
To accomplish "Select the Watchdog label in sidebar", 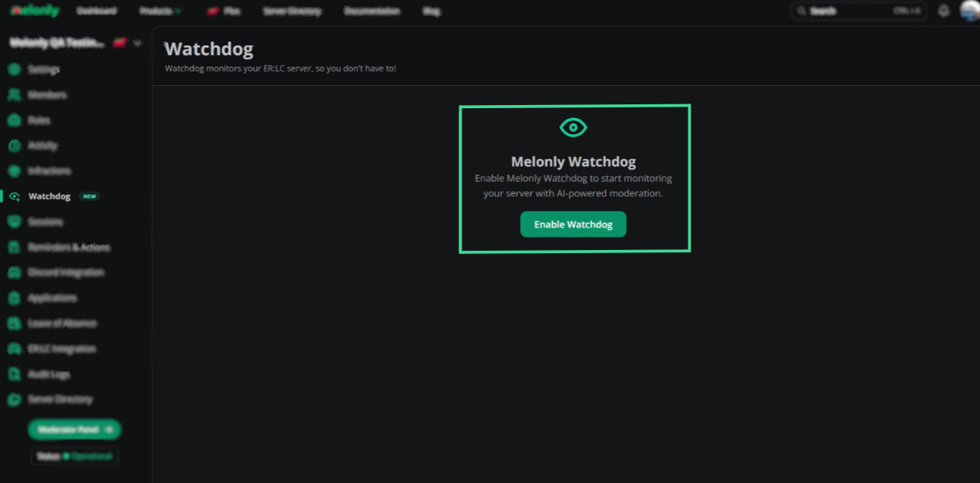I will click(49, 196).
